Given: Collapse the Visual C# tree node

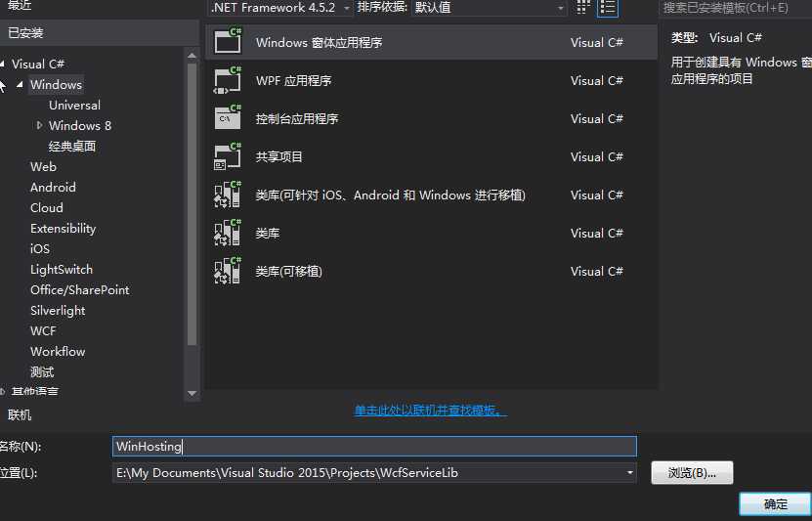Looking at the screenshot, I should tap(2, 64).
